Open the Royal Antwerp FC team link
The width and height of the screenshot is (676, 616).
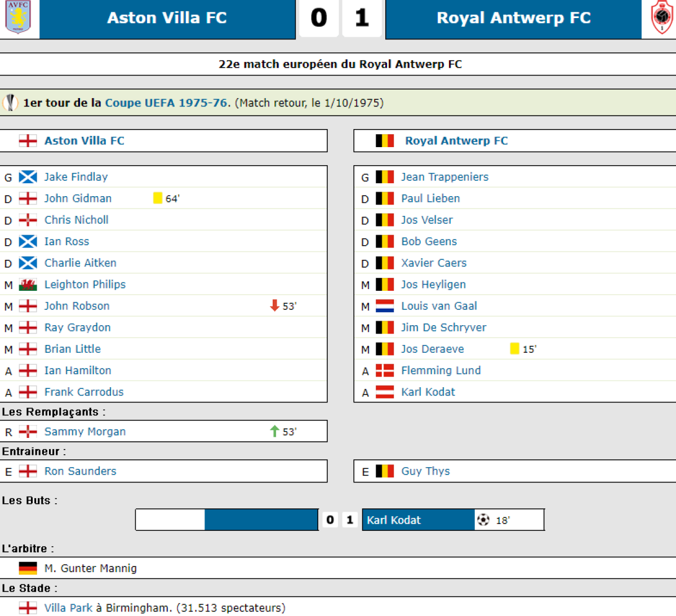pyautogui.click(x=456, y=141)
